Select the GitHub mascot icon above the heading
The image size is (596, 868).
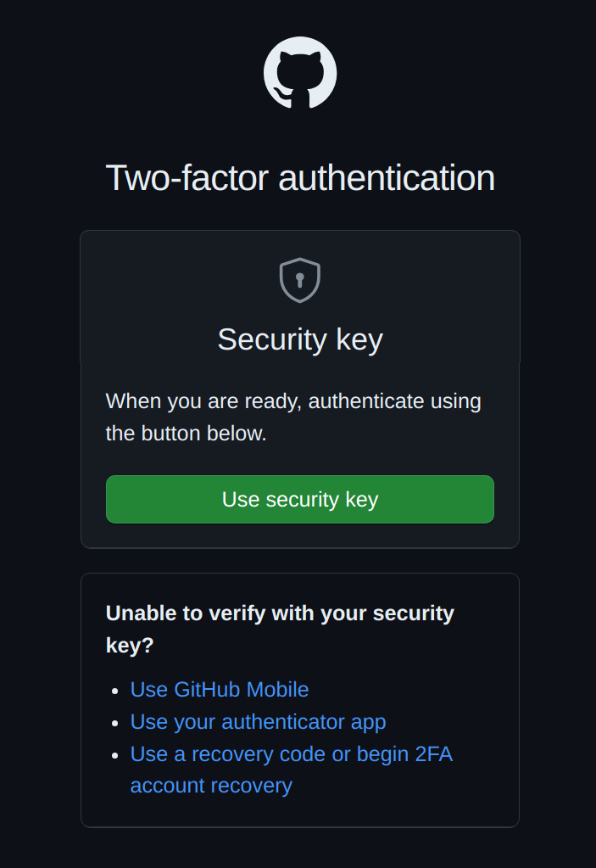(x=298, y=72)
